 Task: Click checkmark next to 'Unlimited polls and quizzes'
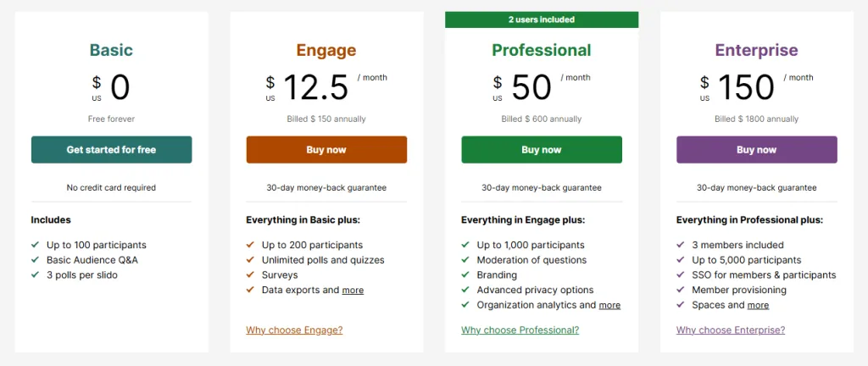coord(251,260)
